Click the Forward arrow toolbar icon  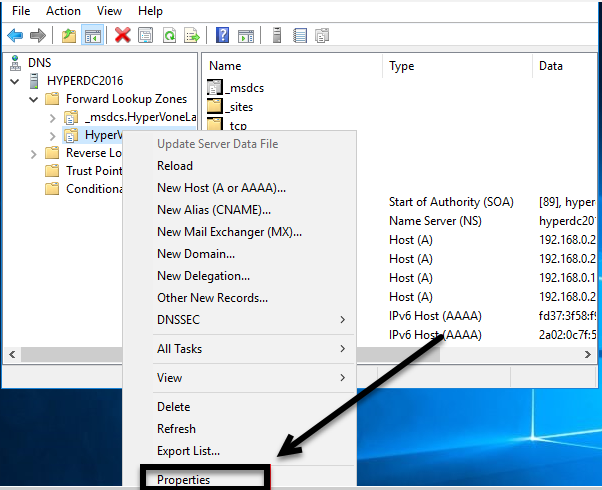[38, 36]
